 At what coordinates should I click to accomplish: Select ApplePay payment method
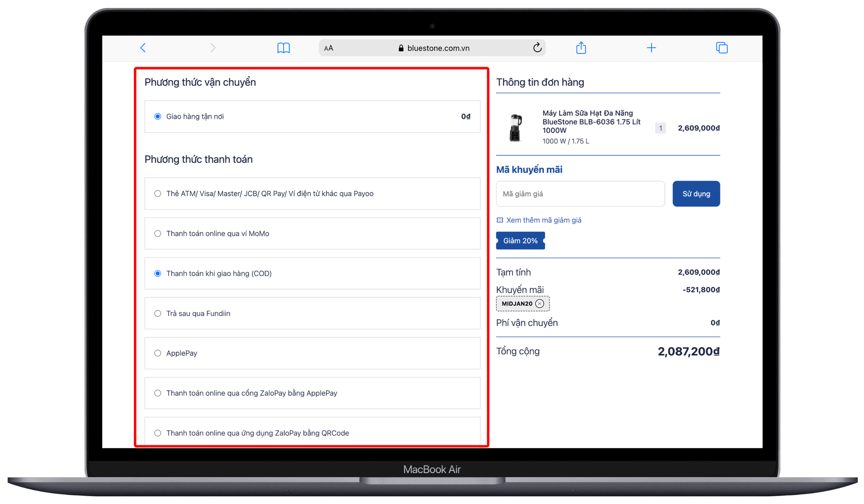158,353
